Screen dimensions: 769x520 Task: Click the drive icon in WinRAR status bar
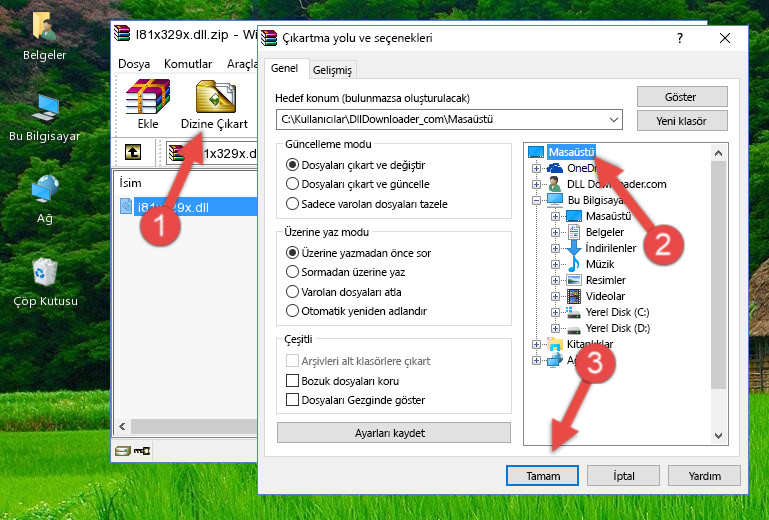pyautogui.click(x=123, y=451)
